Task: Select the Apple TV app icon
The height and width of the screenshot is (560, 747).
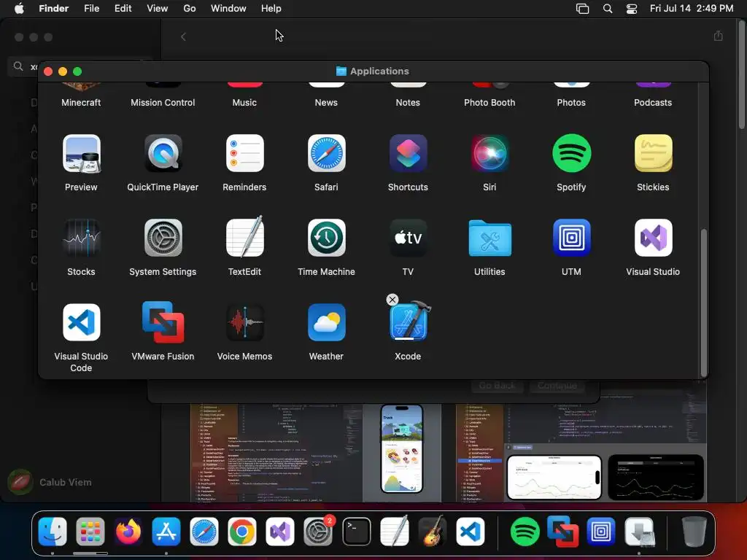Action: tap(409, 238)
